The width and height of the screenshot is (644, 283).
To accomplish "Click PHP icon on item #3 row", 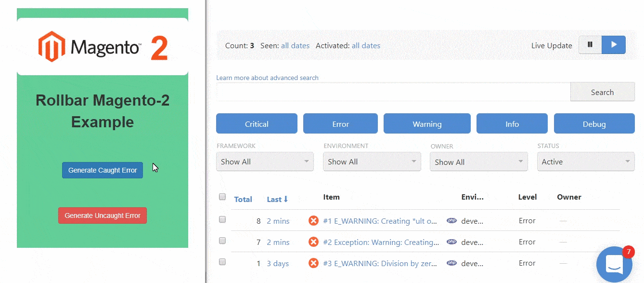I will 451,263.
